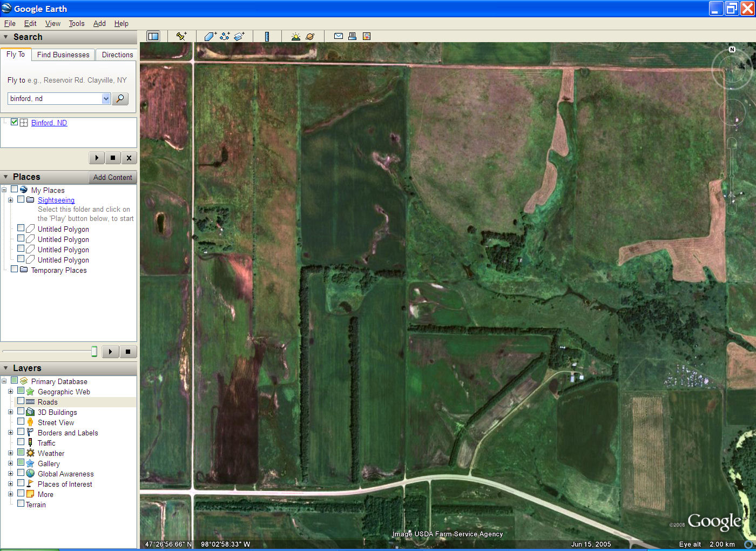Click the Temporary Places folder icon
This screenshot has height=551, width=756.
coord(24,270)
